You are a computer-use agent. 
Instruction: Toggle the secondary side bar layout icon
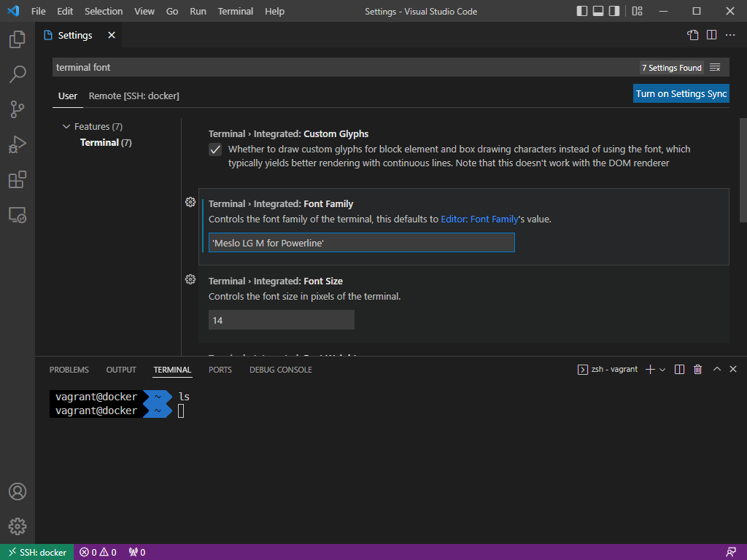click(614, 11)
